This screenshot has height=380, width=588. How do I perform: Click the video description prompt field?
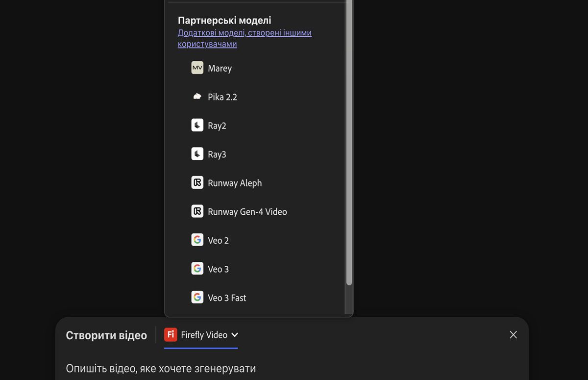pyautogui.click(x=245, y=368)
